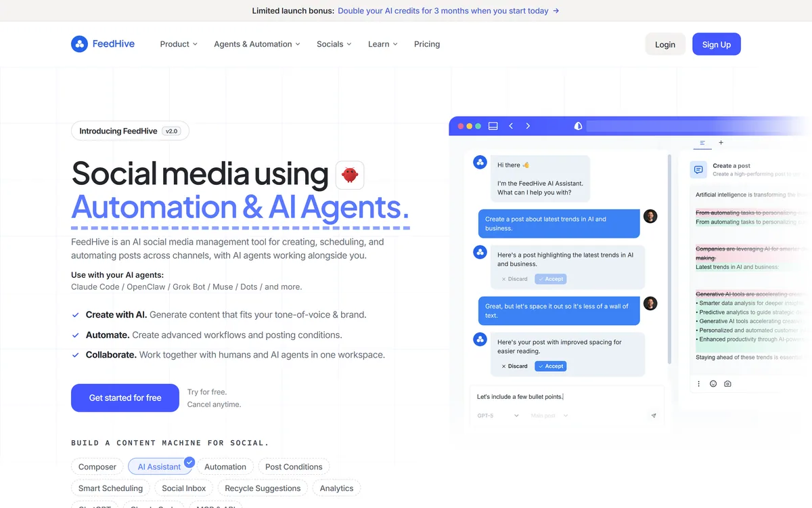This screenshot has height=508, width=812.
Task: Select the text lines tab icon
Action: point(702,143)
